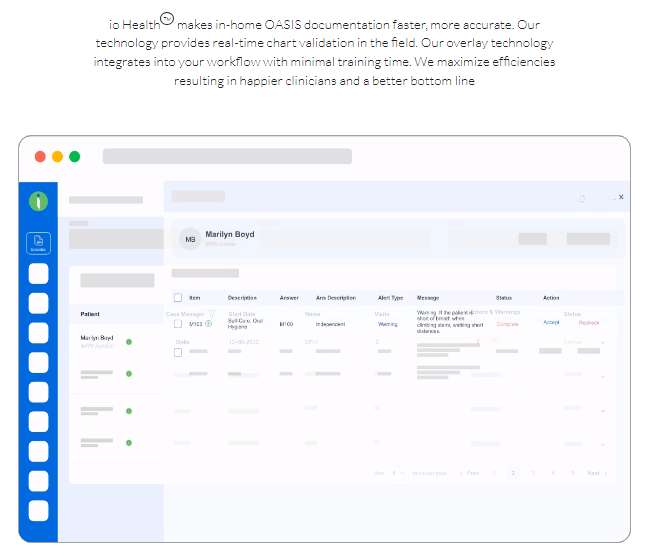Click the green status dot next to Marilyn Boyd
The width and height of the screenshot is (649, 553).
tap(129, 342)
